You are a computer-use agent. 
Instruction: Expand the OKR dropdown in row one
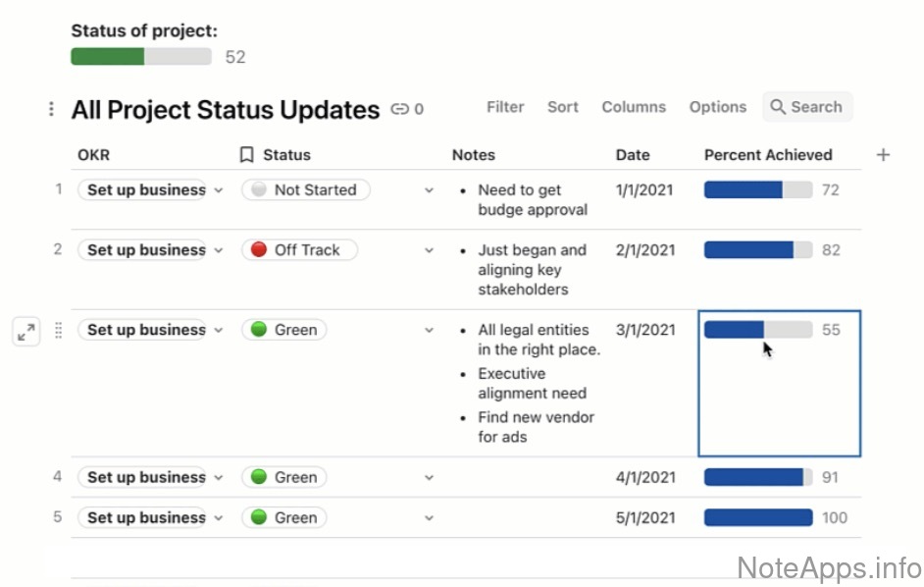219,190
